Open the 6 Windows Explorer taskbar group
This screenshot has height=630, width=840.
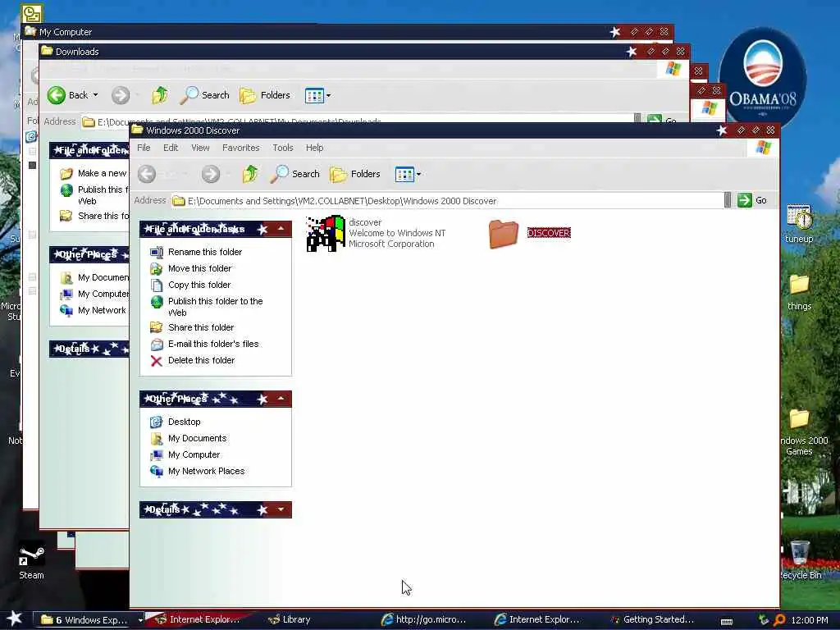pyautogui.click(x=84, y=620)
